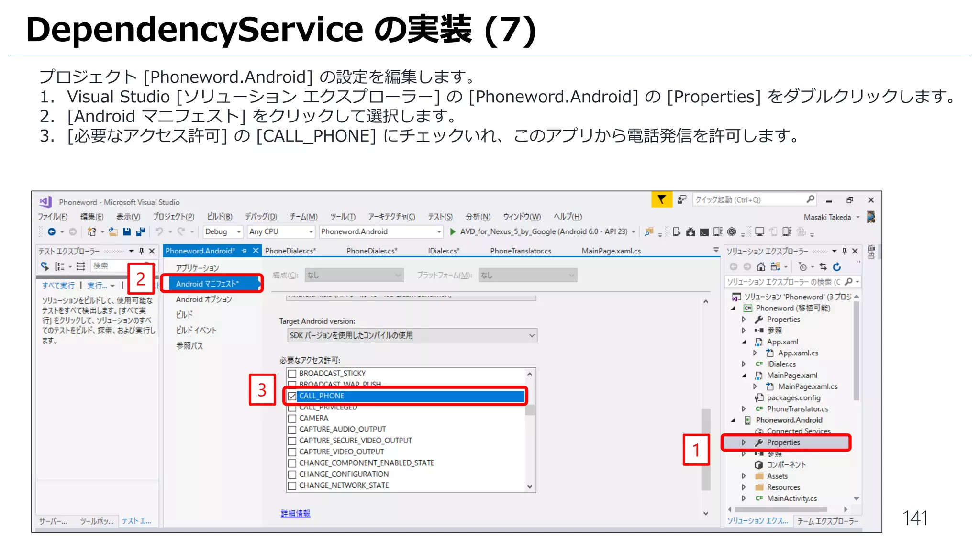Open the Phoneword.Android startup project dropdown
Image resolution: width=980 pixels, height=551 pixels.
381,232
